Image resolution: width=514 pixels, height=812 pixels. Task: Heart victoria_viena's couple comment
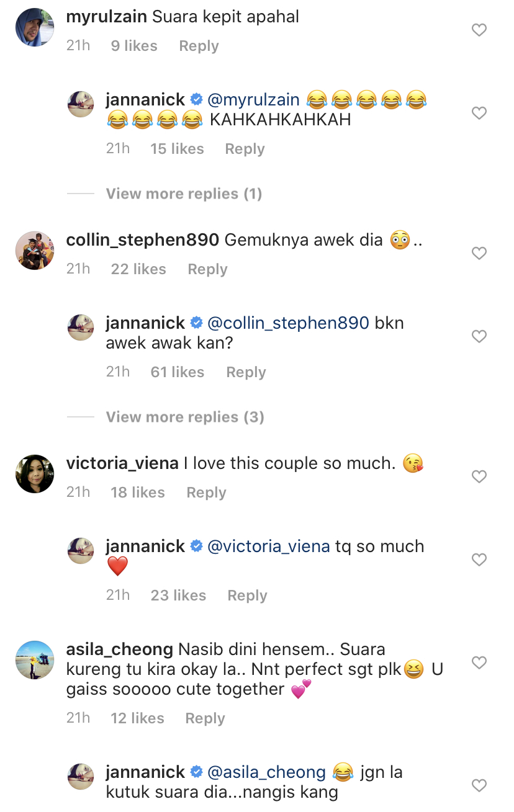pyautogui.click(x=479, y=476)
